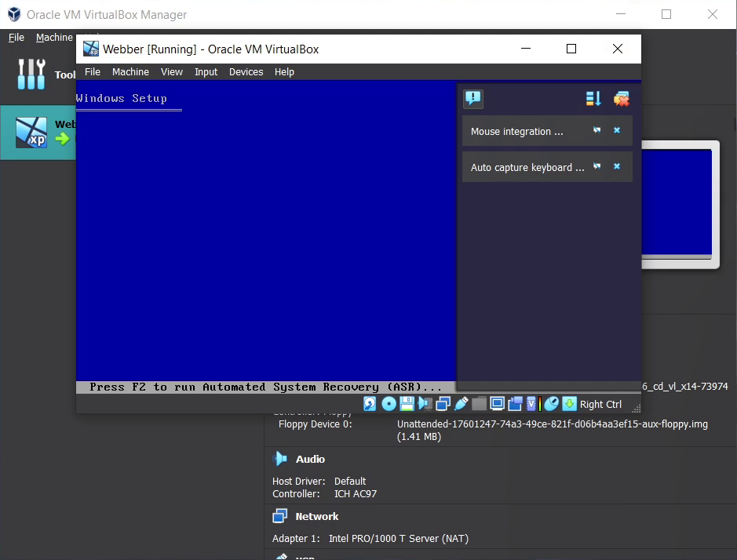Viewport: 737px width, 560px height.
Task: Click the Audio section header
Action: (310, 459)
